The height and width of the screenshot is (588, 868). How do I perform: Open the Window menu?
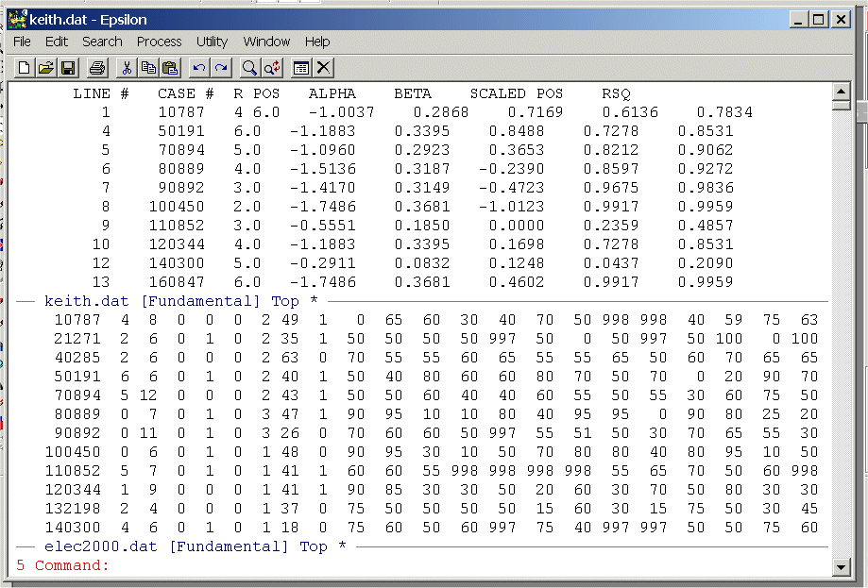click(x=266, y=42)
